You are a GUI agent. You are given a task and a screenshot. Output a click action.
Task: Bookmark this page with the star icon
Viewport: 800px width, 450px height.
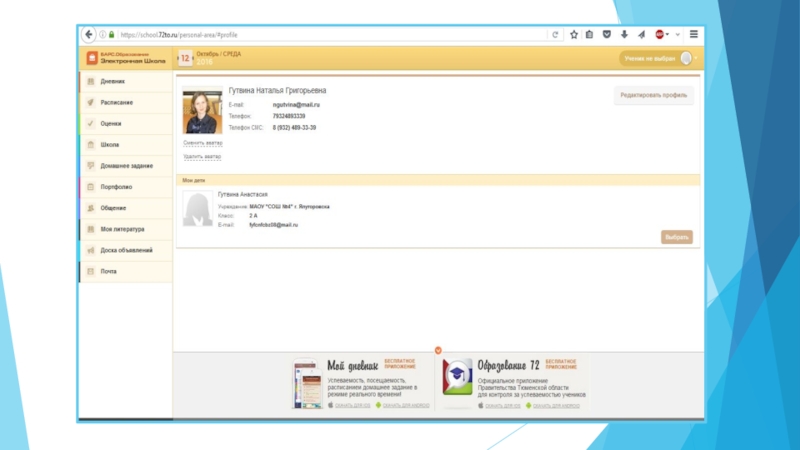coord(574,34)
